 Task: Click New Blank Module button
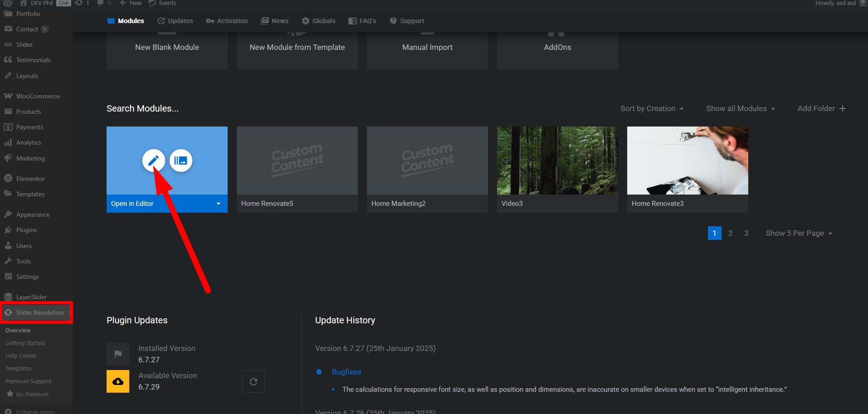click(x=167, y=48)
